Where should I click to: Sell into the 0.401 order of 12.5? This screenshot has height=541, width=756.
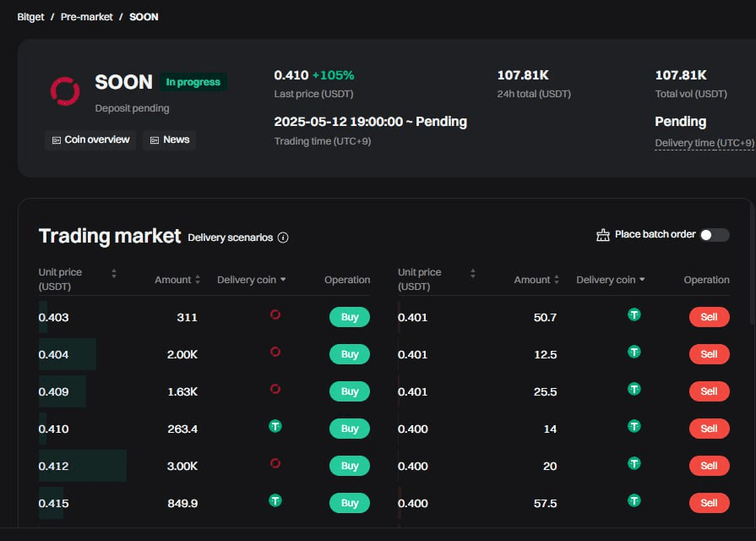tap(710, 354)
